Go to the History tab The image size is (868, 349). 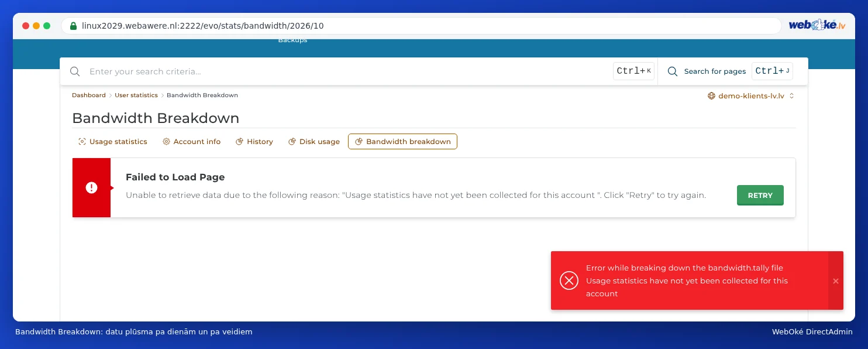[254, 142]
